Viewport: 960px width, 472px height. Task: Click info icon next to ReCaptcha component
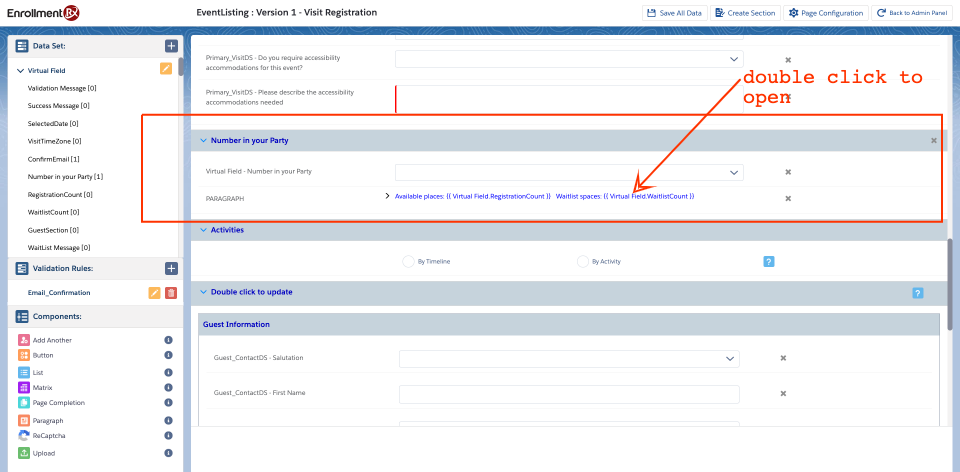[168, 436]
